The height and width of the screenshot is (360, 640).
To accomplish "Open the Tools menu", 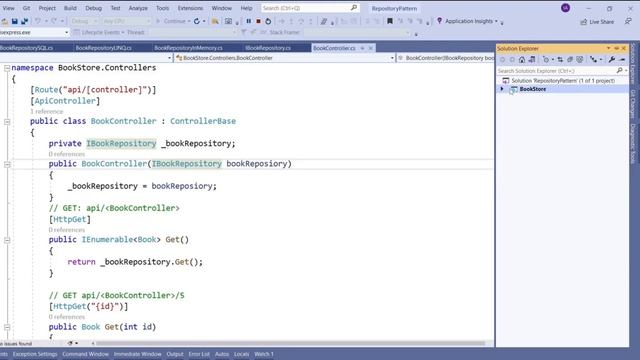I will [162, 8].
